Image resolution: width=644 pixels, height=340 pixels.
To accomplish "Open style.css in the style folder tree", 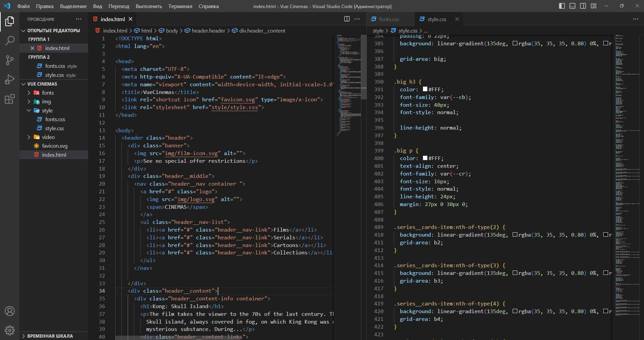I will tap(54, 128).
